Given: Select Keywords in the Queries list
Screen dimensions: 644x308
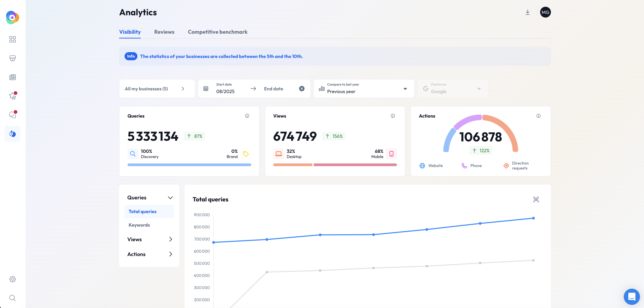Looking at the screenshot, I should [139, 225].
